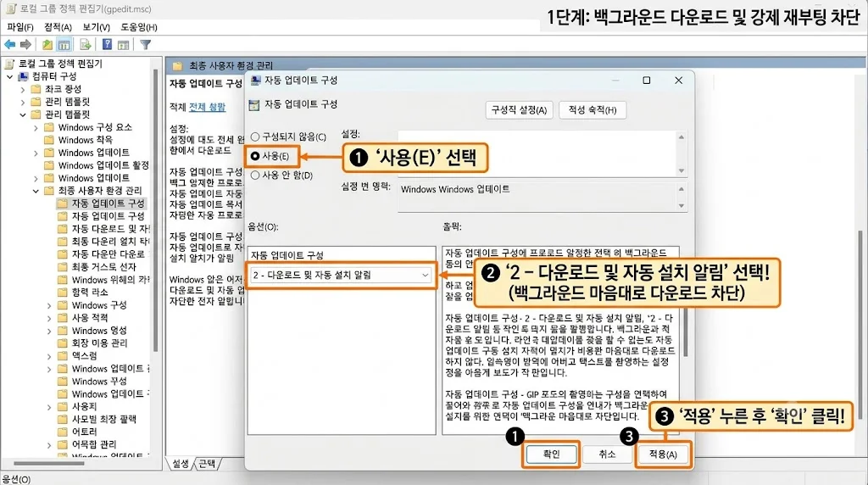Select the 어토러 folder
The image size is (868, 485).
pos(84,432)
